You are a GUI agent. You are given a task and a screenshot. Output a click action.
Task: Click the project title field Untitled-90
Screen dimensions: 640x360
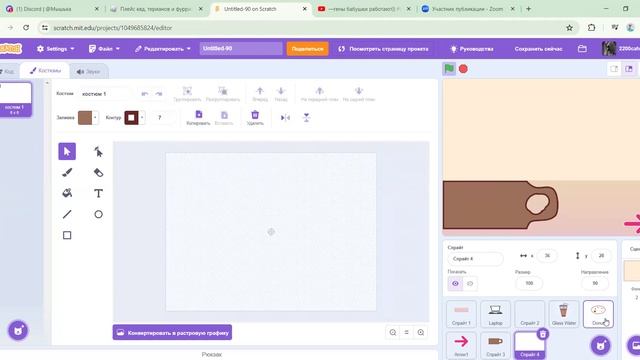click(x=241, y=48)
